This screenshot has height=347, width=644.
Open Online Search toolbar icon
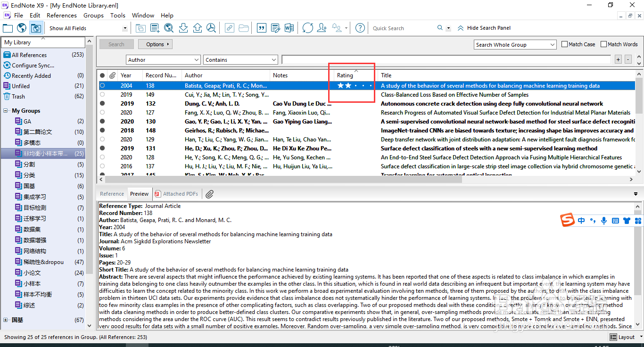[169, 28]
